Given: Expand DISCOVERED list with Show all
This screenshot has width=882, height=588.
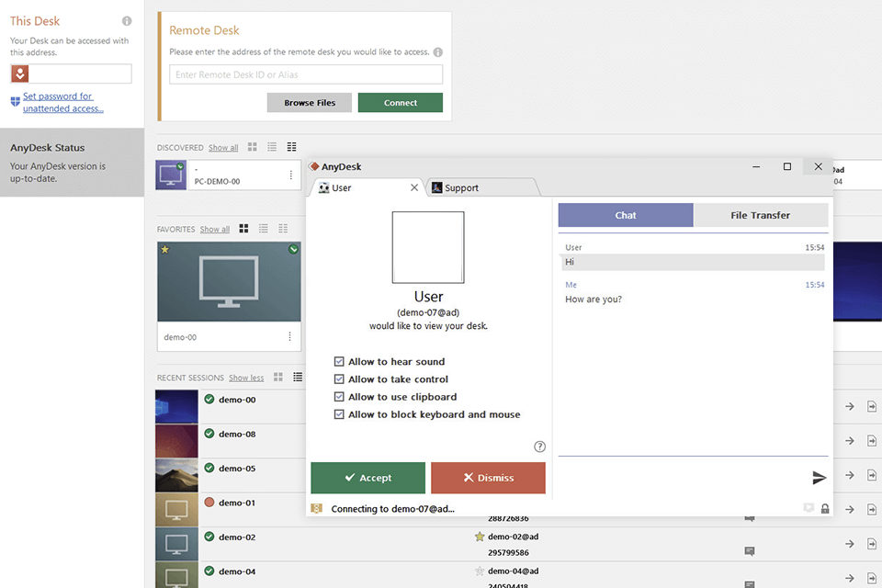Looking at the screenshot, I should coord(221,146).
